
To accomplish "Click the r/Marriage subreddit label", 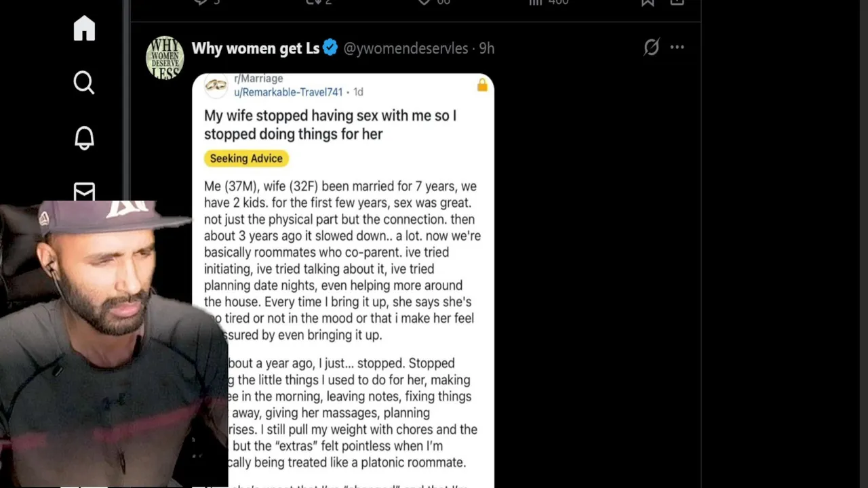I will click(x=258, y=79).
